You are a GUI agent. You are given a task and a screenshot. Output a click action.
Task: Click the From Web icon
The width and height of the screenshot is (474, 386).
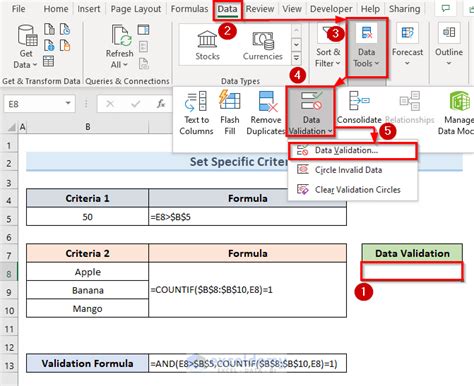pos(49,45)
